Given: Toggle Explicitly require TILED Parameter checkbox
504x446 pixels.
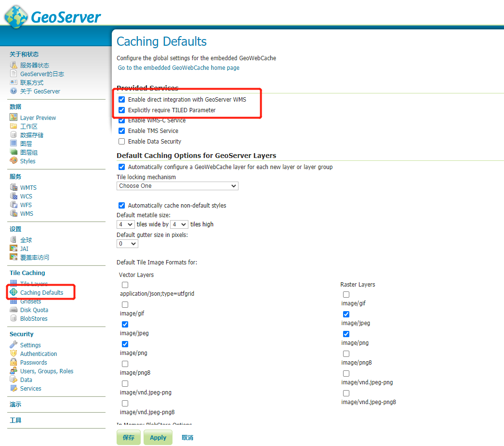Looking at the screenshot, I should pyautogui.click(x=121, y=110).
